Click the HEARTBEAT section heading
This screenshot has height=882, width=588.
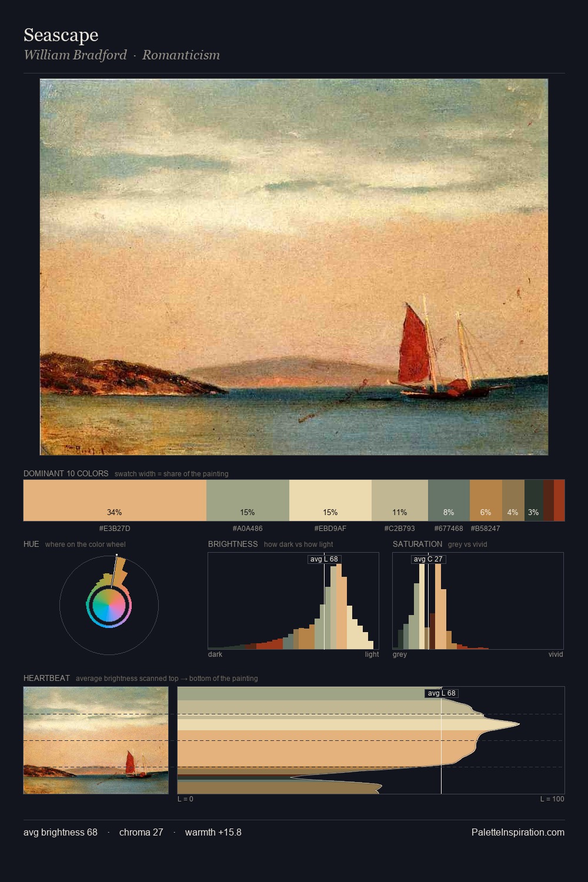46,678
